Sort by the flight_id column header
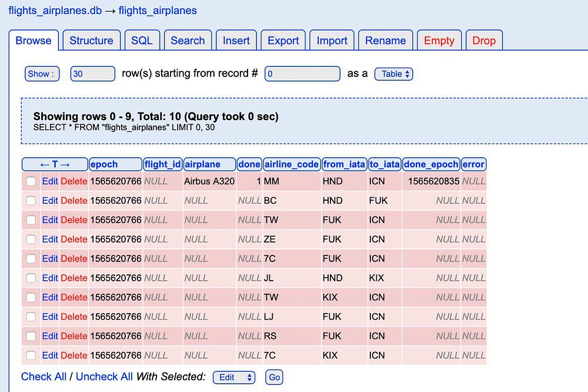 coord(163,164)
